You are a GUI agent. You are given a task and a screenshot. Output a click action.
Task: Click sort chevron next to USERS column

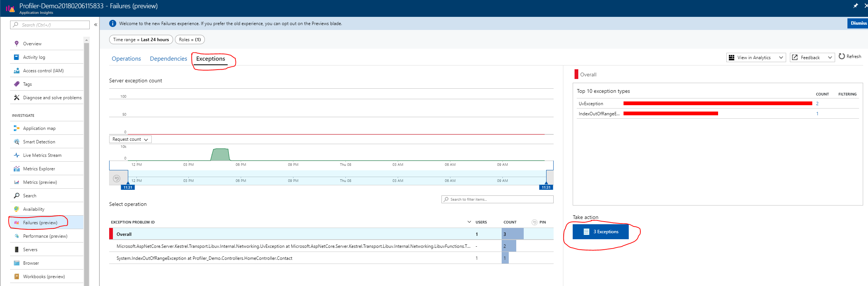click(469, 222)
